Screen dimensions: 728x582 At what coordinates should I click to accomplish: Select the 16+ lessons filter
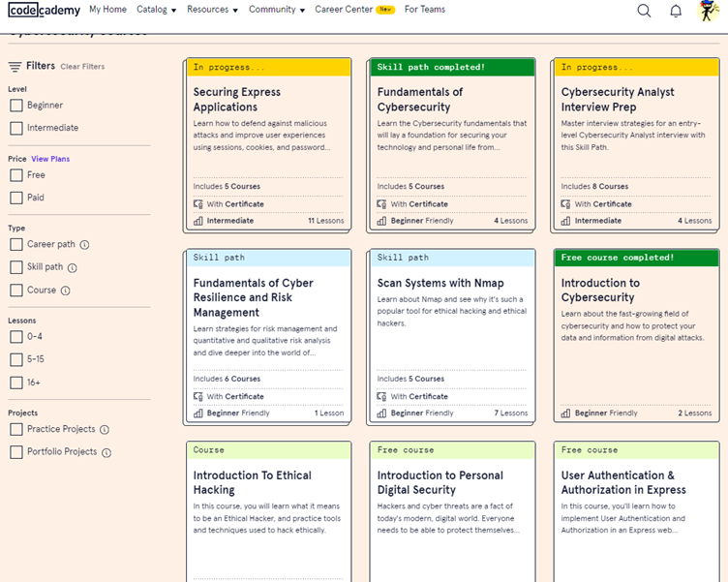[16, 383]
